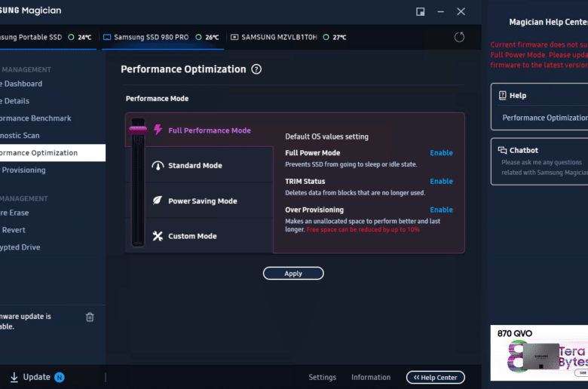Click the 870 QVO advertisement banner
The width and height of the screenshot is (588, 389).
[539, 353]
